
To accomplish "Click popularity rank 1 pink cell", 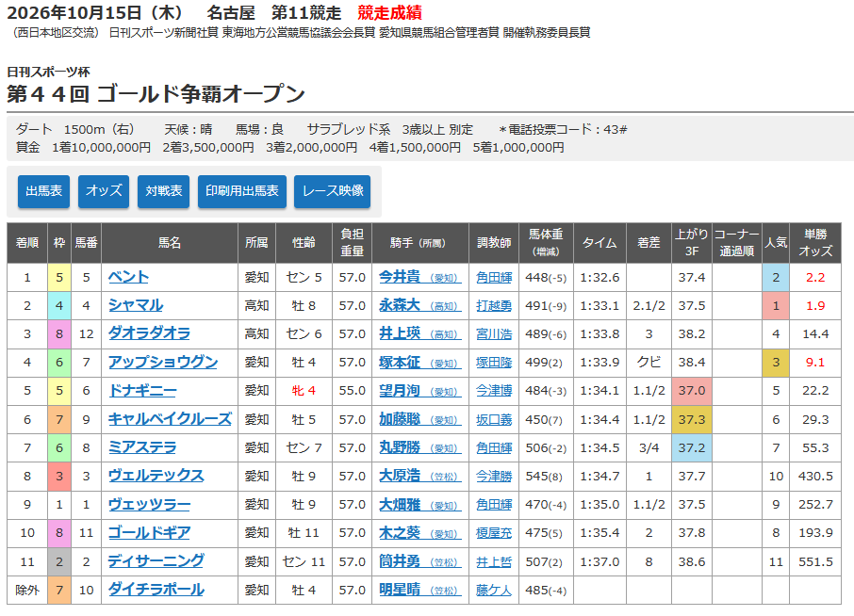I will [x=776, y=306].
